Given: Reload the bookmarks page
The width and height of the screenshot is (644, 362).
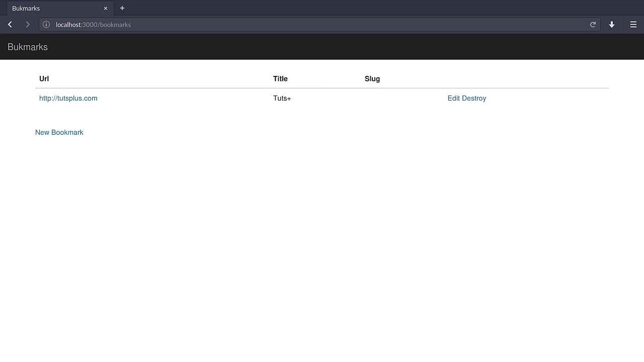Looking at the screenshot, I should coord(593,24).
